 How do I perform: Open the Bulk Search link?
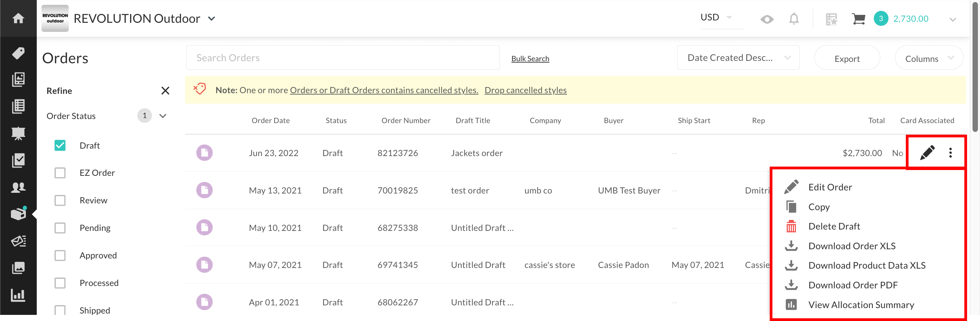coord(530,58)
